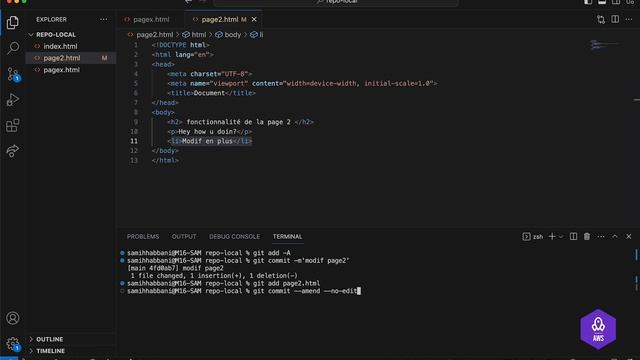
Task: Click the meta charset line
Action: pyautogui.click(x=209, y=74)
